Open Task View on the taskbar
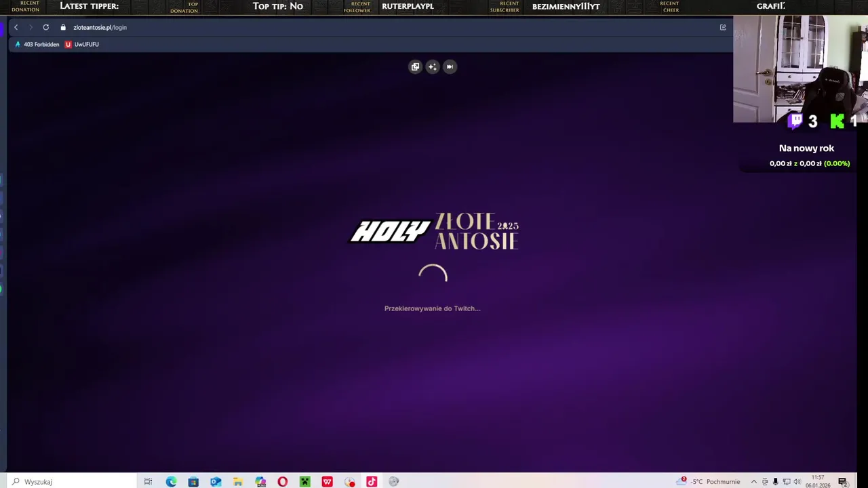Image resolution: width=868 pixels, height=488 pixels. tap(148, 482)
